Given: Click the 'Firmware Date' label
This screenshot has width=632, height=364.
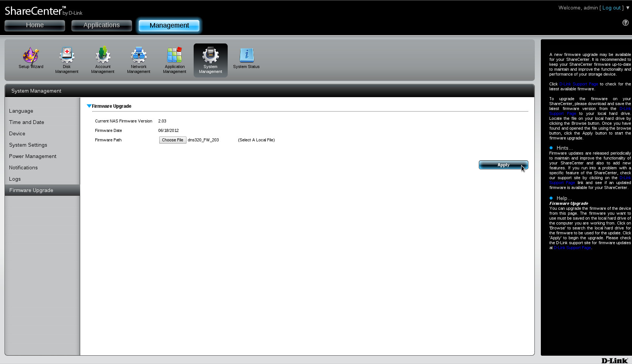Looking at the screenshot, I should (109, 130).
